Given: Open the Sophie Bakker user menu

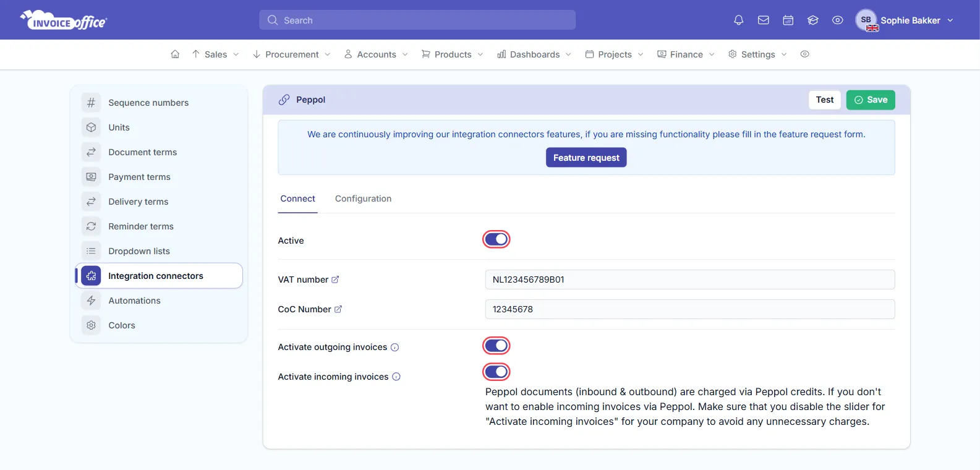Looking at the screenshot, I should [x=905, y=20].
